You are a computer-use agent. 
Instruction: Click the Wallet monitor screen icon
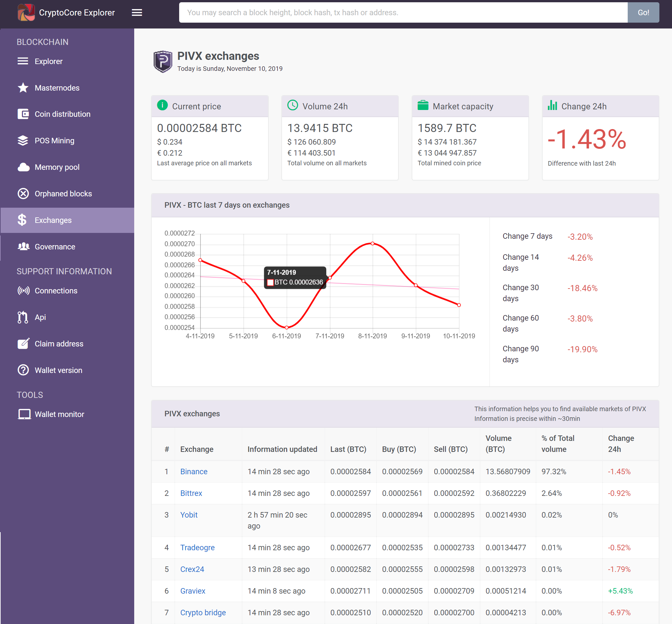coord(24,414)
